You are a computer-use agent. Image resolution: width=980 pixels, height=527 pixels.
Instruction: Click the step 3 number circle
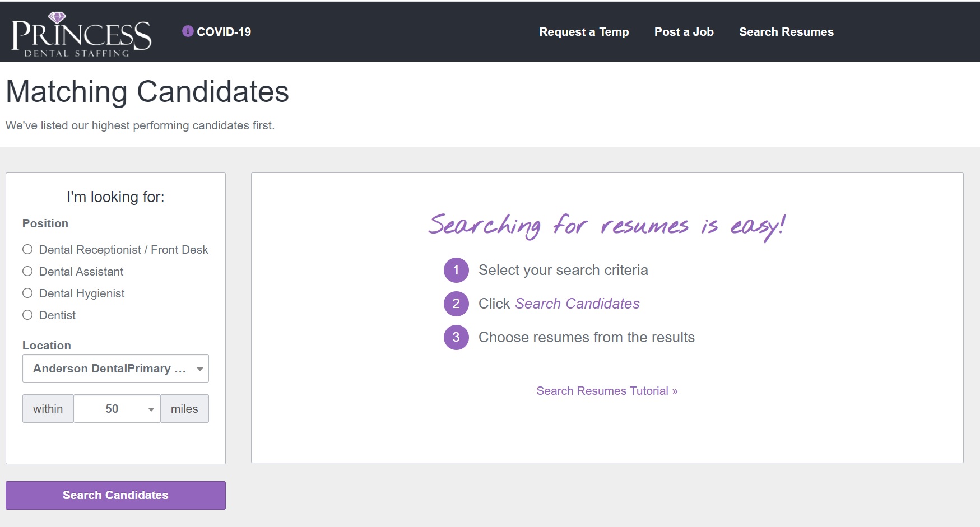[456, 338]
